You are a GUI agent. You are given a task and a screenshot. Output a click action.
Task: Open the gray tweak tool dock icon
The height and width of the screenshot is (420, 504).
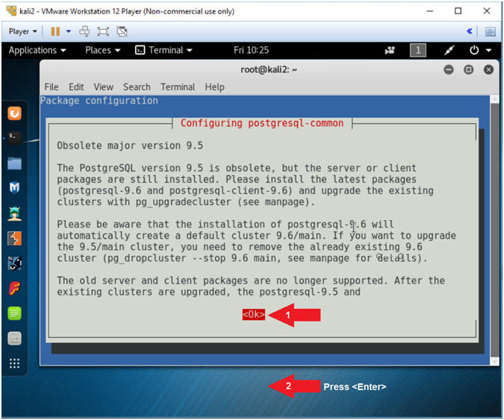(14, 339)
